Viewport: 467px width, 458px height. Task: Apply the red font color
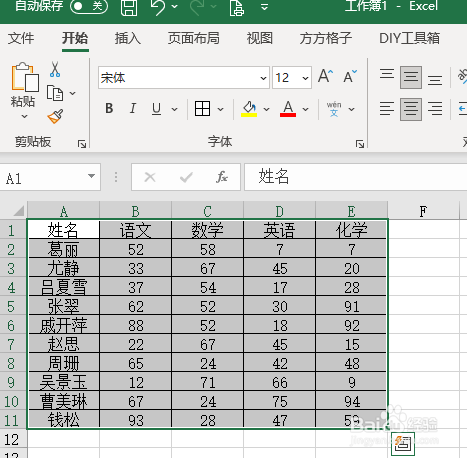point(288,109)
